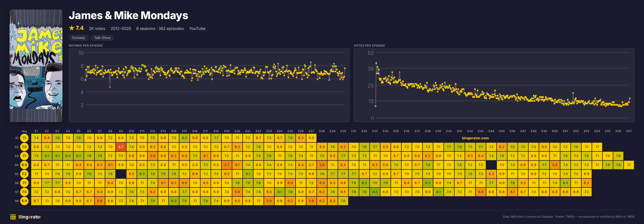Viewport: 644px width, 224px height.
Task: Click the Bingerator brand name in footer
Action: [x=30, y=217]
